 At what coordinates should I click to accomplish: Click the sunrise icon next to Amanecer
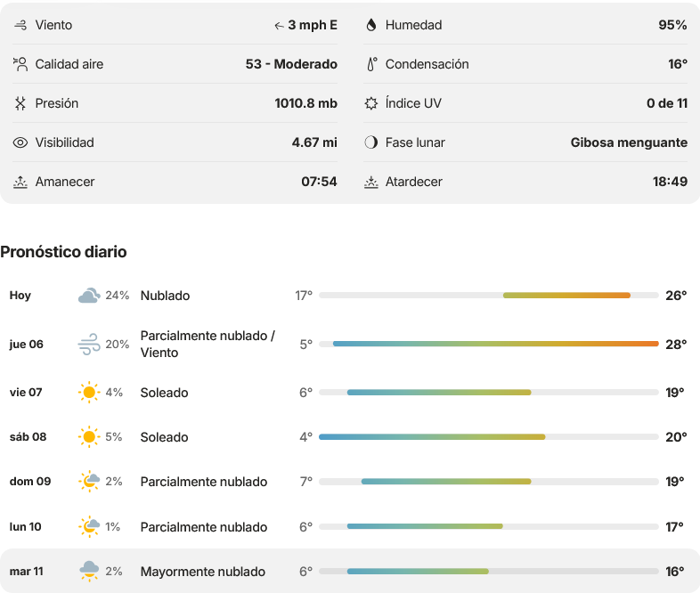pyautogui.click(x=20, y=182)
